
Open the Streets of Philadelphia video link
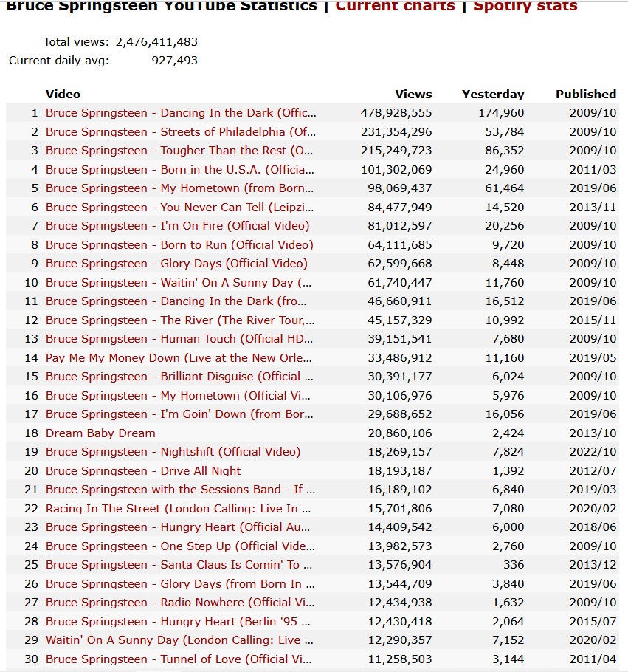(x=180, y=132)
